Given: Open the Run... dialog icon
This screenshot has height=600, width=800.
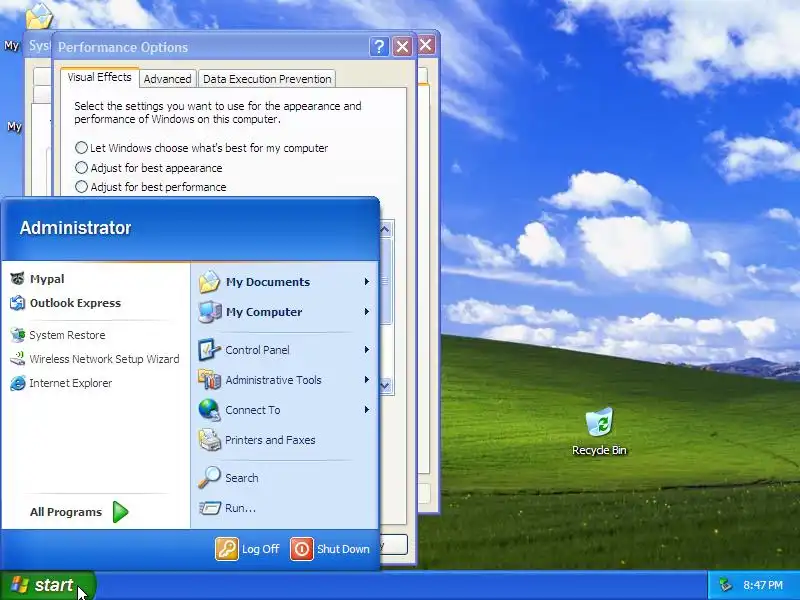Looking at the screenshot, I should coord(209,508).
